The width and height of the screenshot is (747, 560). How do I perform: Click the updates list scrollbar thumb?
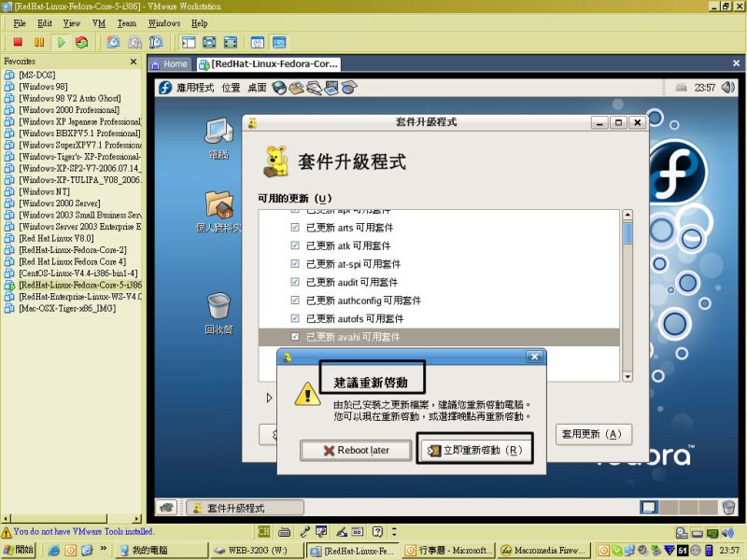[627, 233]
